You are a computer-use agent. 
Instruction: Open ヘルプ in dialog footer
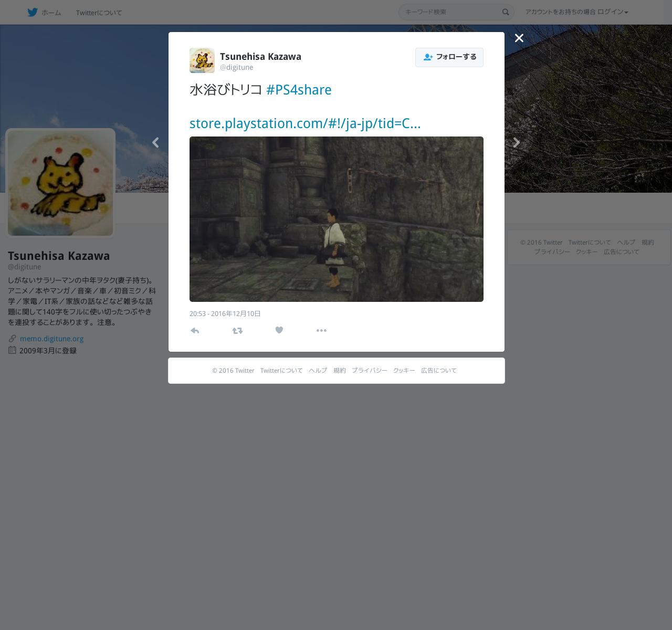[x=318, y=370]
